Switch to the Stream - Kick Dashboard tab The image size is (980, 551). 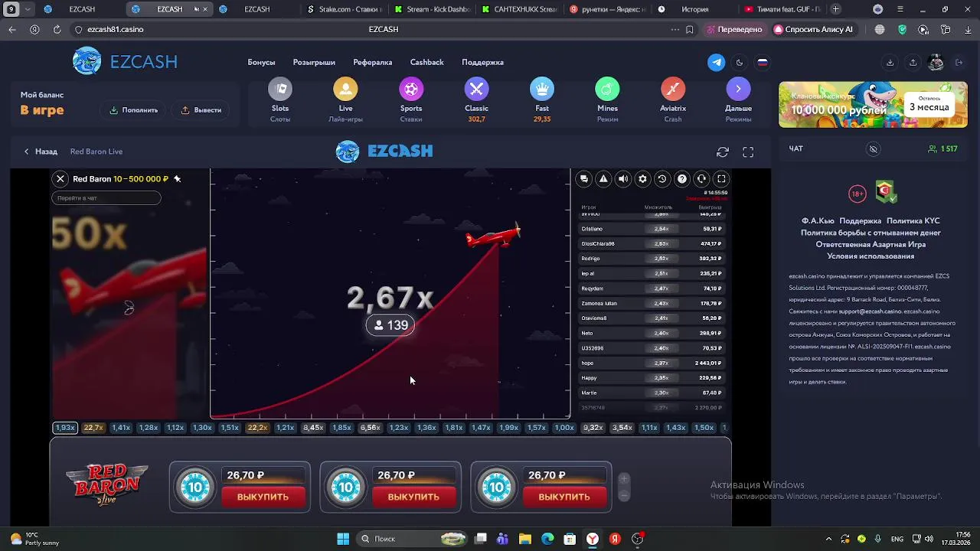pyautogui.click(x=432, y=9)
